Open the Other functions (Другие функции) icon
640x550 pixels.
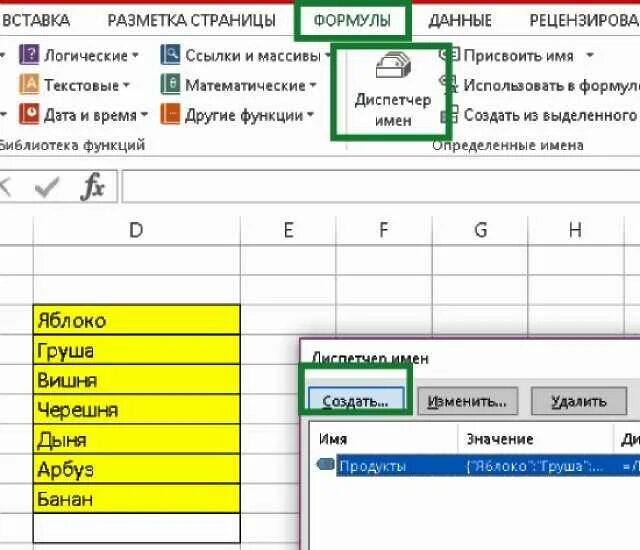click(x=170, y=114)
